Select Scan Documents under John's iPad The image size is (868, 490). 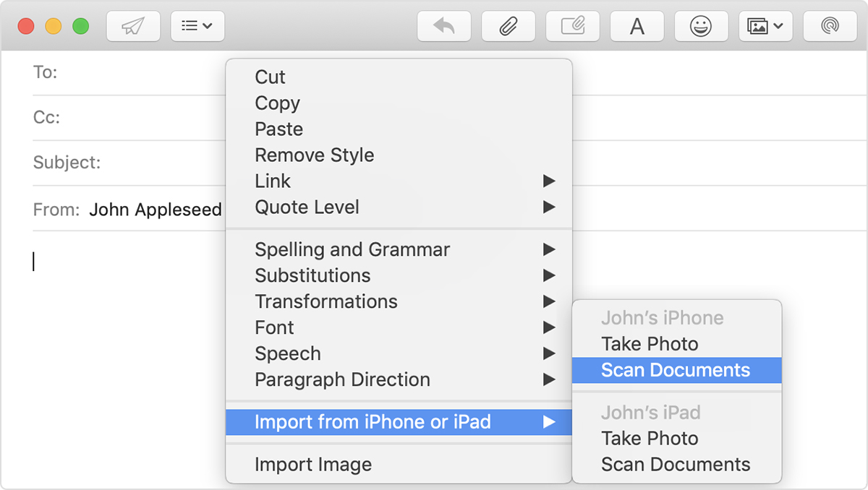click(x=677, y=465)
